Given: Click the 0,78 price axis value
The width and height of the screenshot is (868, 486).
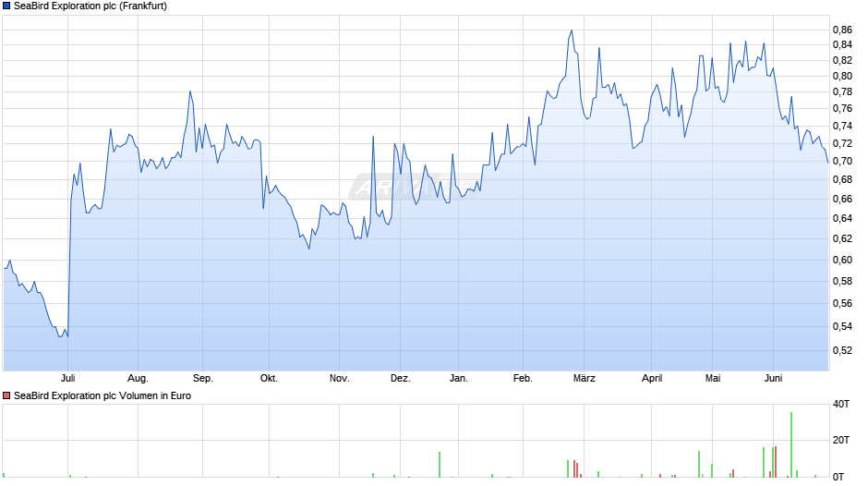Looking at the screenshot, I should pos(842,92).
